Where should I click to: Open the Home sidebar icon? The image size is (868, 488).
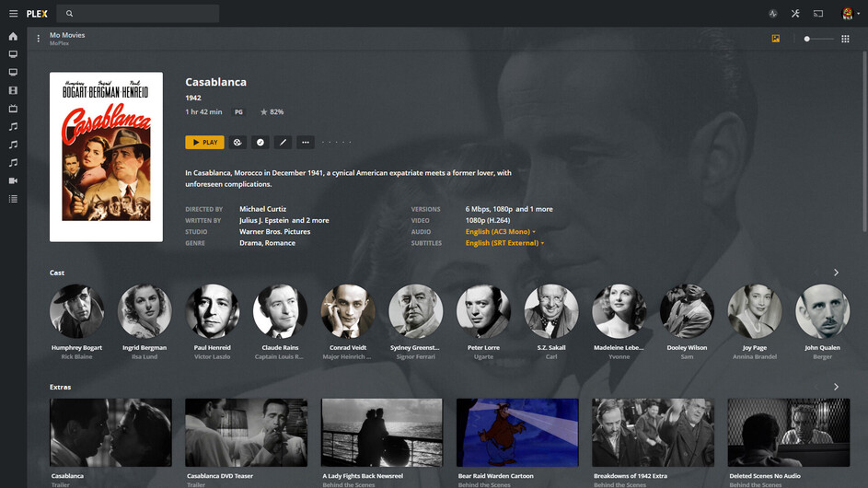pos(13,37)
